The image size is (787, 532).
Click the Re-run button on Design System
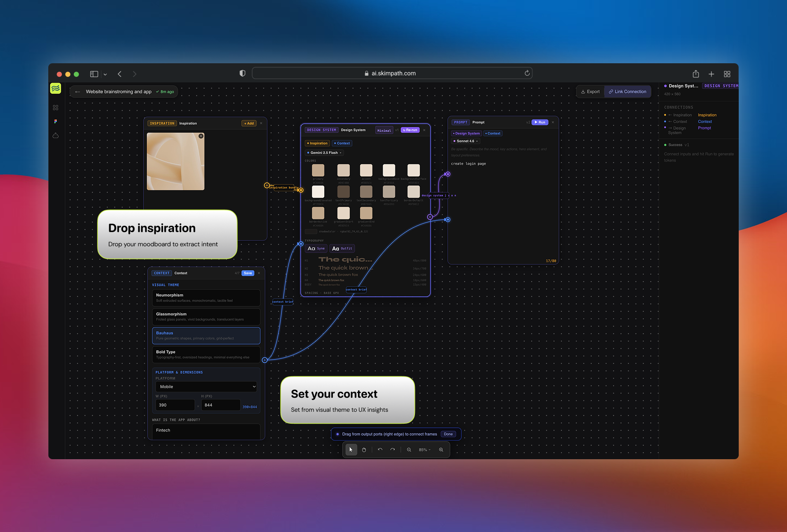pyautogui.click(x=409, y=130)
